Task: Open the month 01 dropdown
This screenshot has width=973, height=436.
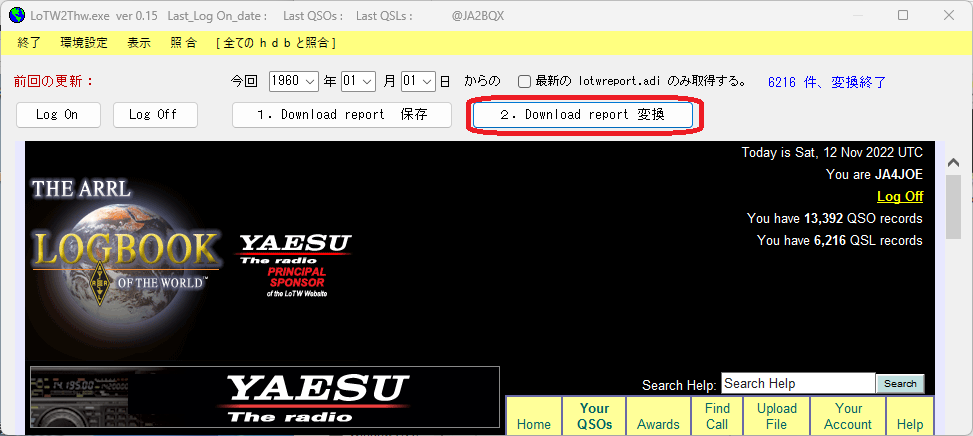Action: click(x=359, y=81)
